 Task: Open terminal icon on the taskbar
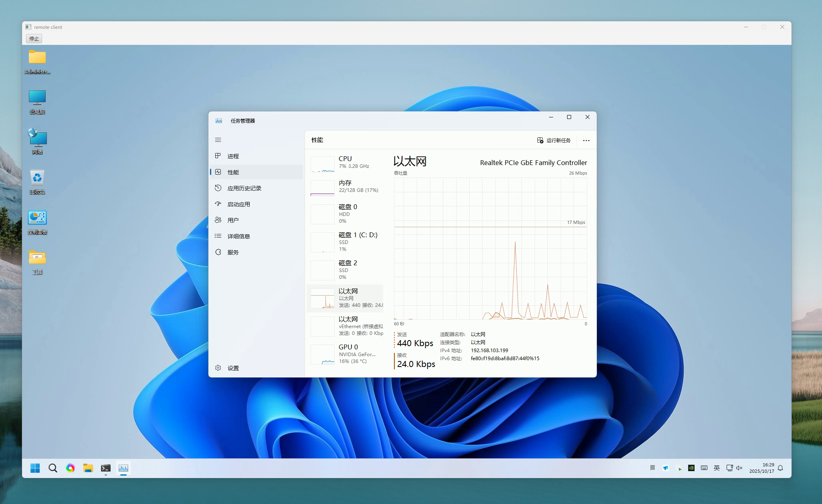[x=106, y=468]
